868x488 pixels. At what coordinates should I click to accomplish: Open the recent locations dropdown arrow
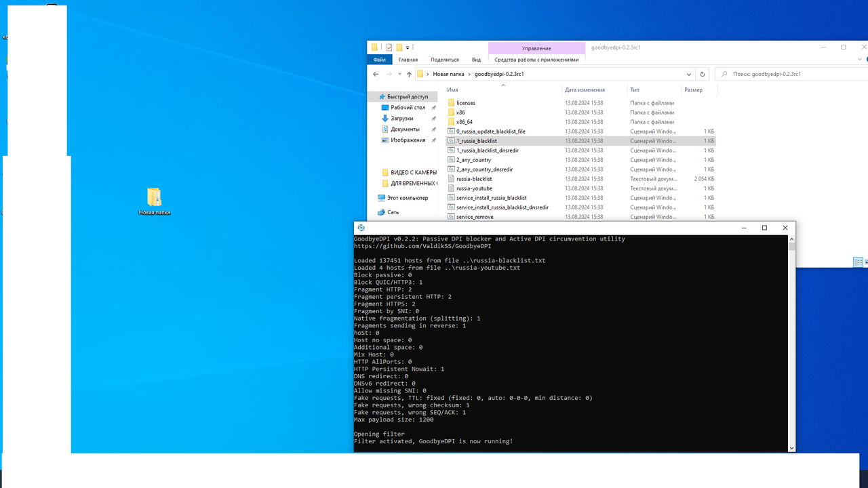[x=399, y=74]
